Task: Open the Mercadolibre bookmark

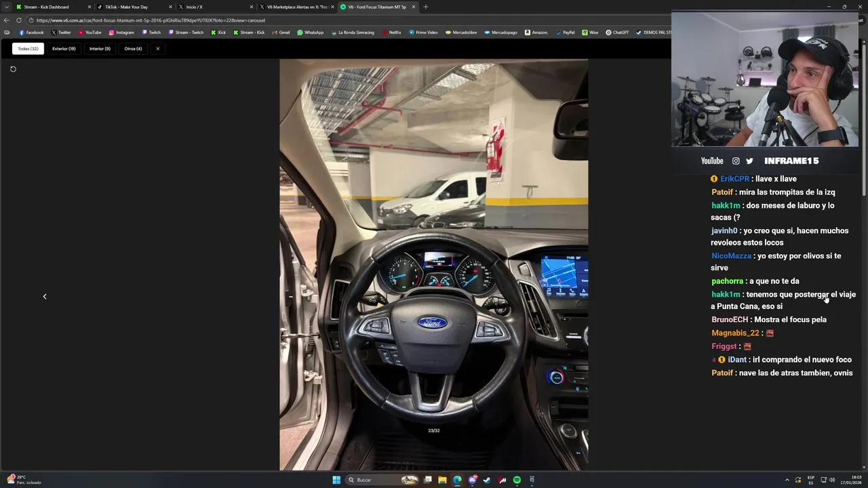Action: point(461,33)
